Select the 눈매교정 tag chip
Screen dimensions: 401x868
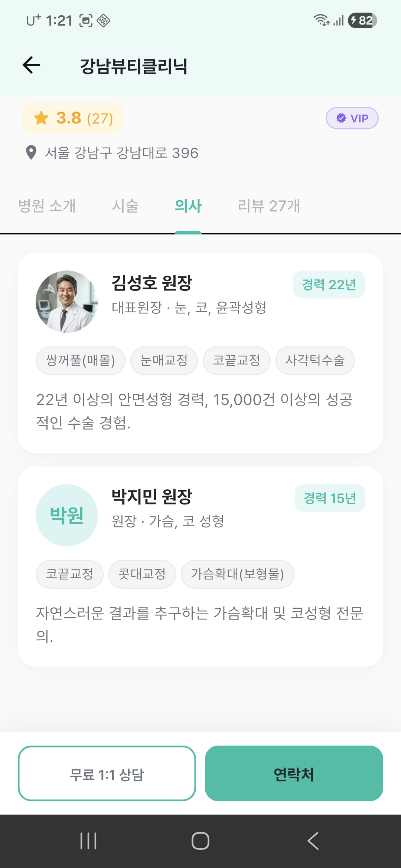coord(164,361)
